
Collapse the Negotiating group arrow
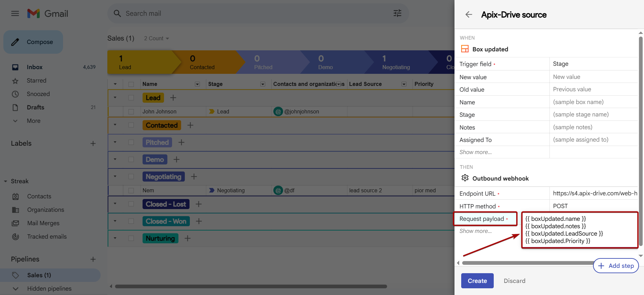(115, 177)
